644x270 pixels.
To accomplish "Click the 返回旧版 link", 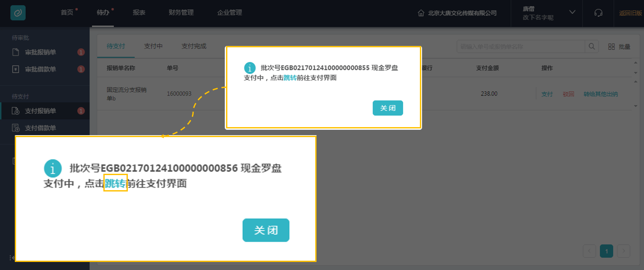I will point(630,13).
